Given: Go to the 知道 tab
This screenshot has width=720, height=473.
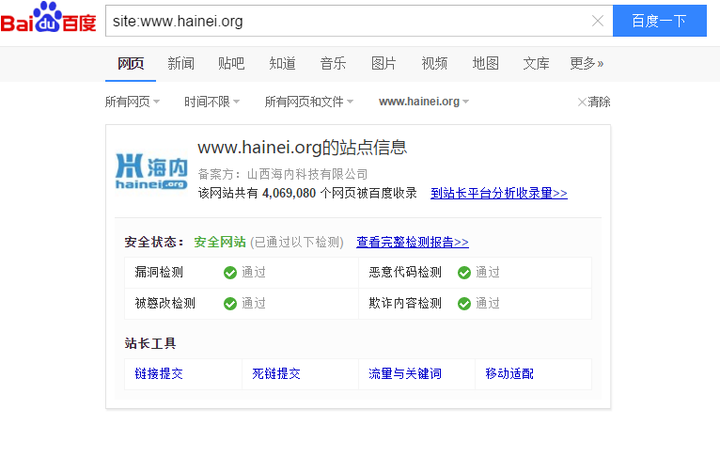Looking at the screenshot, I should pyautogui.click(x=282, y=63).
